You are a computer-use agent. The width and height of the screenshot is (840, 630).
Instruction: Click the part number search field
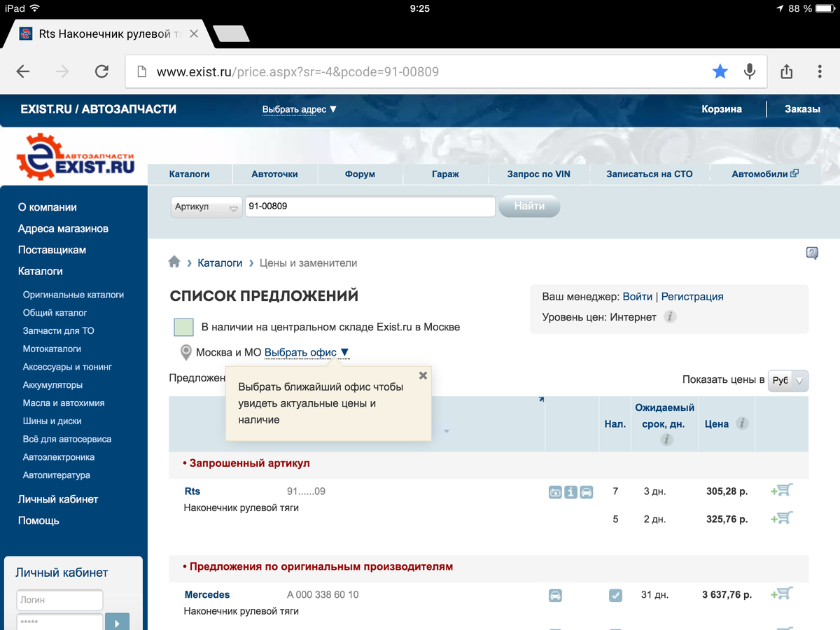370,207
